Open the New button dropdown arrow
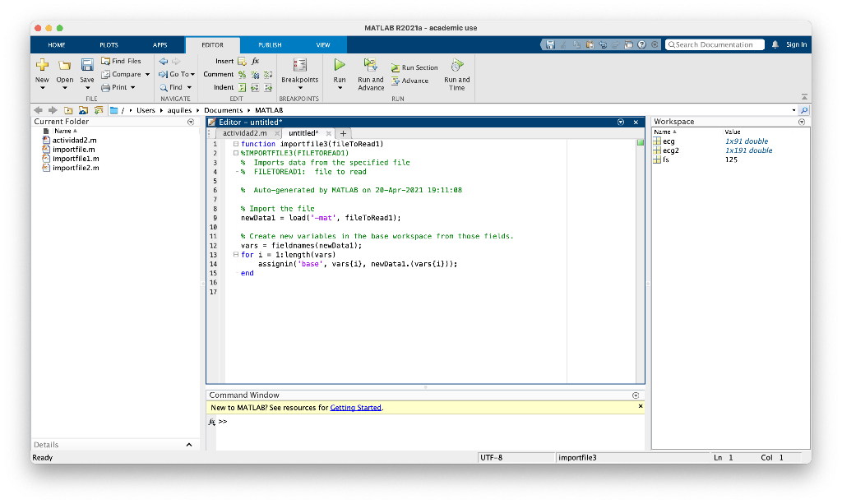The image size is (842, 504). tap(42, 87)
